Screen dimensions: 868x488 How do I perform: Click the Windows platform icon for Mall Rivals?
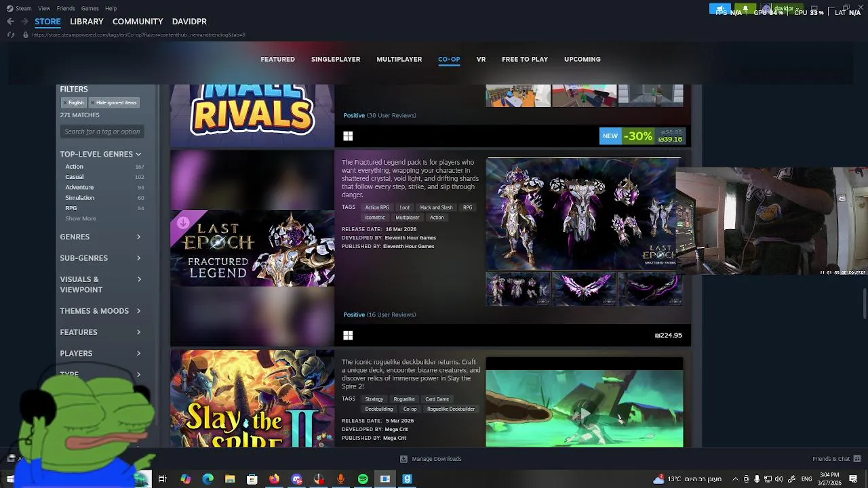point(348,136)
